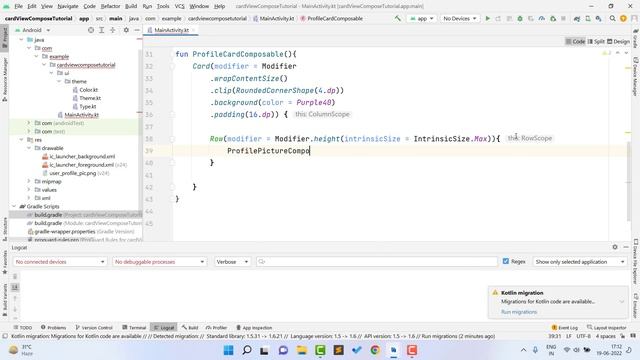Screen dimensions: 640x360
Task: Open the Android project view dropdown
Action: coord(33,30)
